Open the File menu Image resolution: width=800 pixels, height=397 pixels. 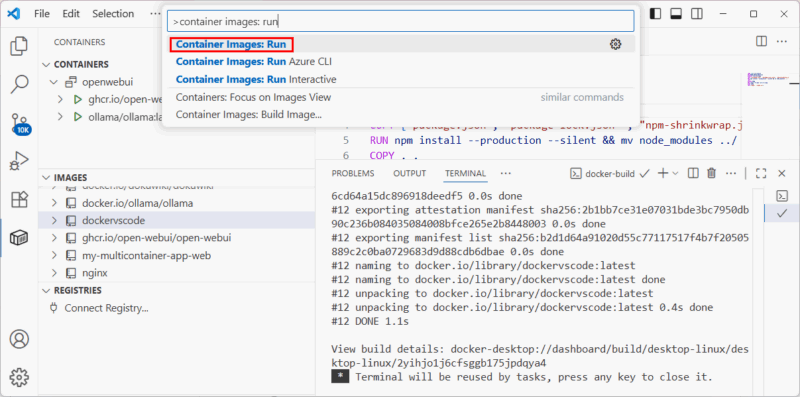pyautogui.click(x=42, y=14)
